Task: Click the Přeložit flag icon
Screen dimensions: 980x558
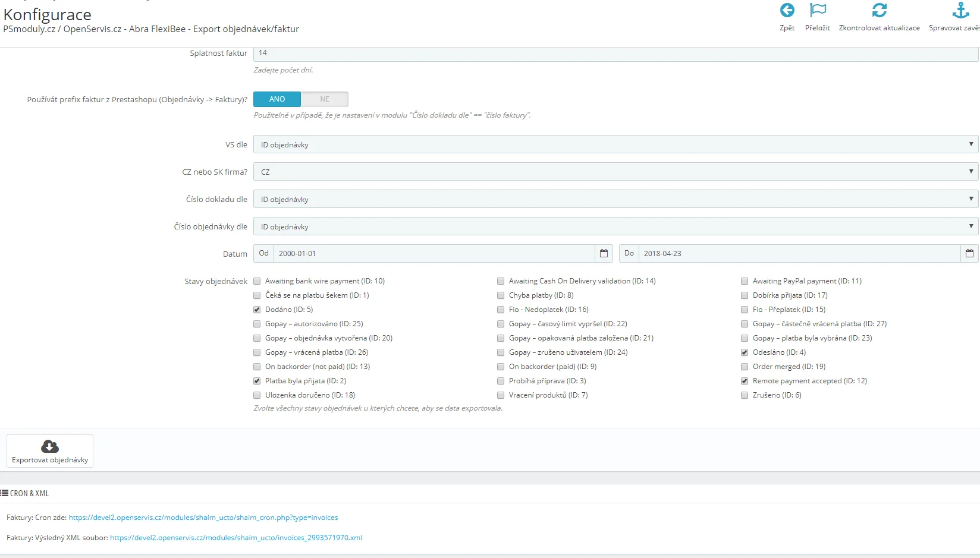Action: (x=818, y=10)
